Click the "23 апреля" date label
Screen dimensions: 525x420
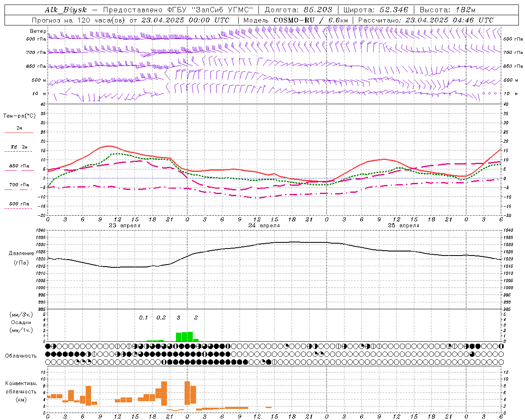tap(124, 226)
